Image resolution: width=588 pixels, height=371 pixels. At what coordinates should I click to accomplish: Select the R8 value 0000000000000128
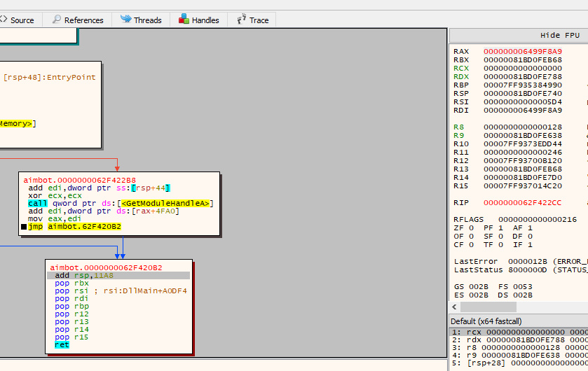point(522,127)
